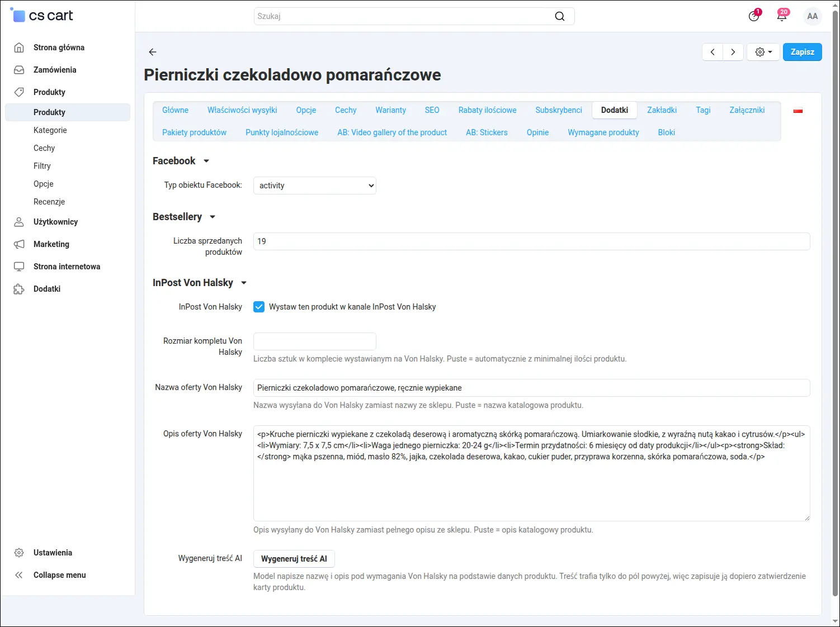Image resolution: width=840 pixels, height=627 pixels.
Task: Click the Wygeneruj treść AI button
Action: click(294, 559)
